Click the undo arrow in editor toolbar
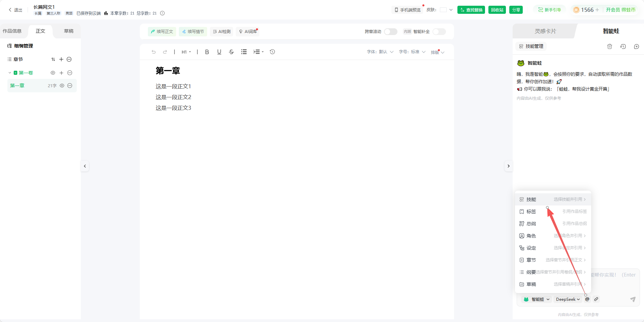The width and height of the screenshot is (644, 322). (154, 52)
